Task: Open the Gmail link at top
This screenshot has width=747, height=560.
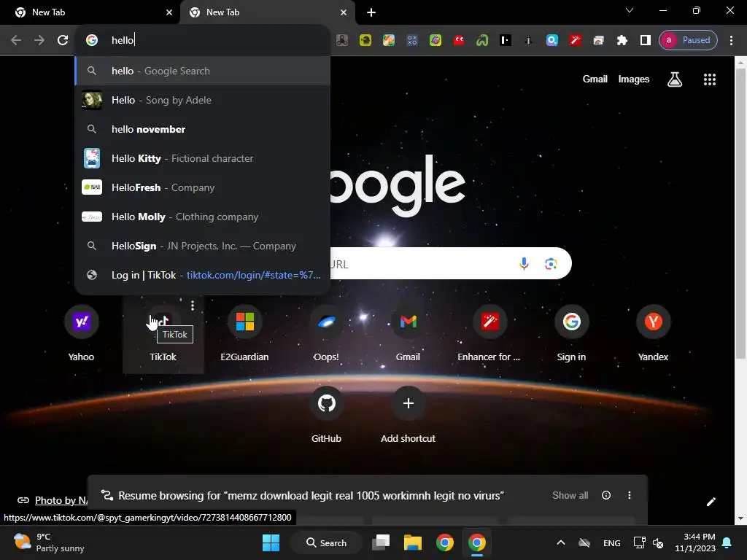Action: coord(595,79)
